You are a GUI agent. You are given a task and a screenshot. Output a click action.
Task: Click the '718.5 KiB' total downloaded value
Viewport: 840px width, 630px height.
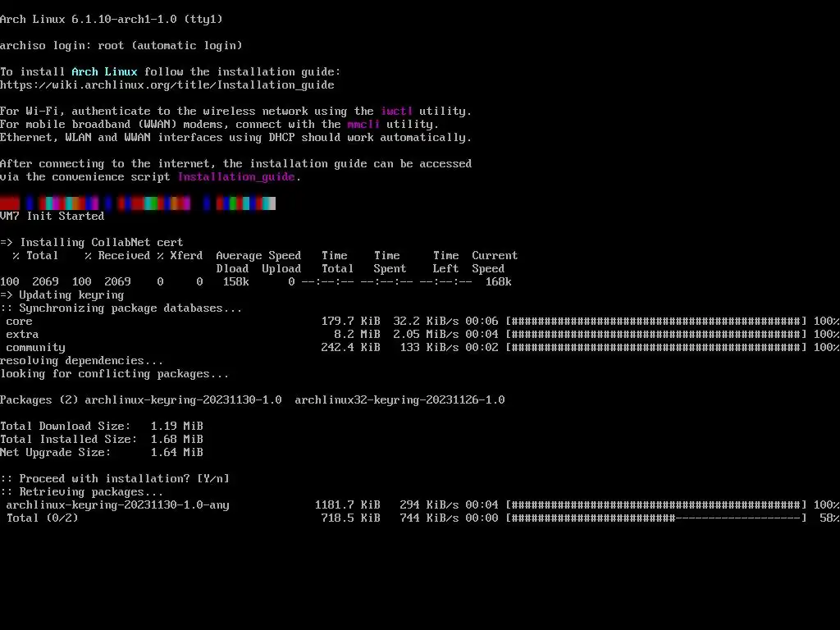point(350,518)
